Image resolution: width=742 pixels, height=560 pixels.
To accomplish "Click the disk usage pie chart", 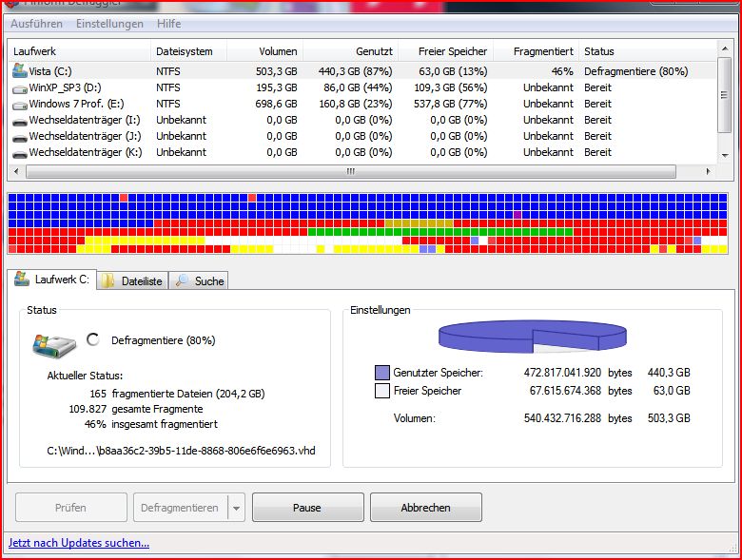I will pyautogui.click(x=533, y=337).
